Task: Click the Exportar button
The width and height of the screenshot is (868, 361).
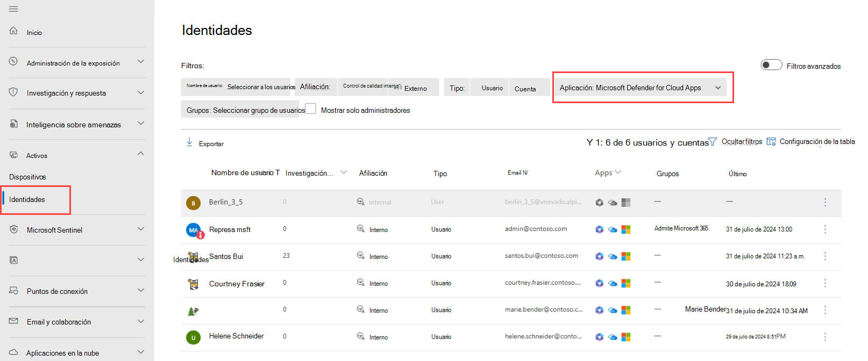Action: pos(205,143)
